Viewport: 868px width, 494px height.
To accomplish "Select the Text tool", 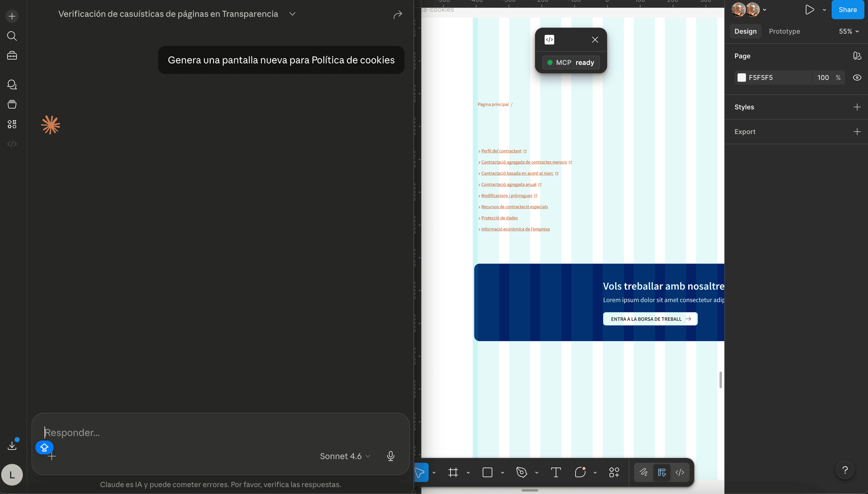I will coord(555,472).
